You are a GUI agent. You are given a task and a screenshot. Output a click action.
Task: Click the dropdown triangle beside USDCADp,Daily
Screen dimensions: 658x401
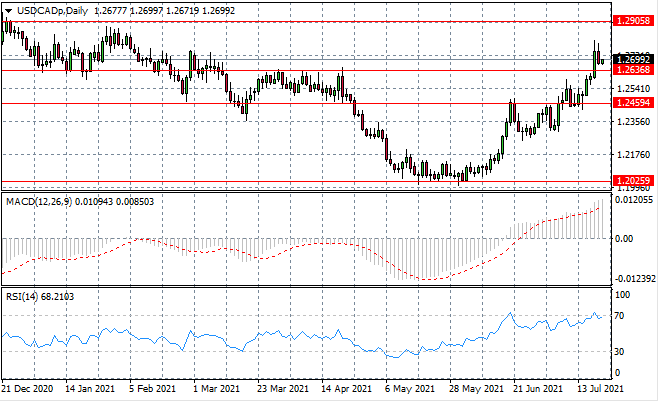(9, 9)
